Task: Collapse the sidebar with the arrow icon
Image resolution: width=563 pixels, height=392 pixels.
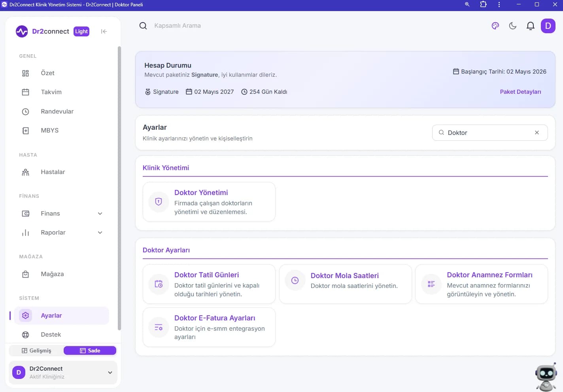Action: point(104,31)
